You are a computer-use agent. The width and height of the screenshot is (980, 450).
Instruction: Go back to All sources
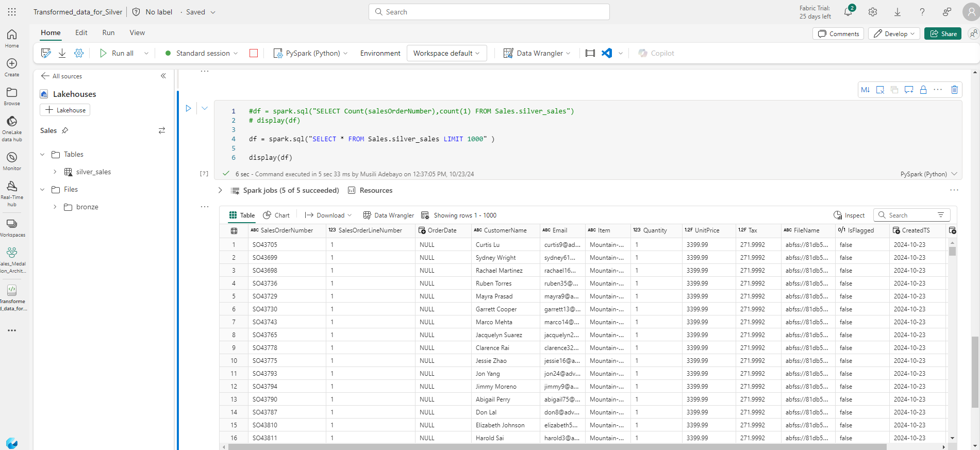(61, 76)
